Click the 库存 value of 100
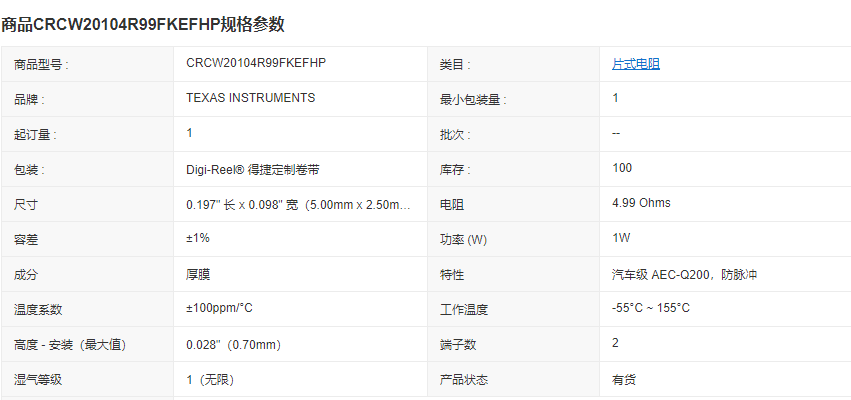This screenshot has width=851, height=400. pyautogui.click(x=622, y=168)
